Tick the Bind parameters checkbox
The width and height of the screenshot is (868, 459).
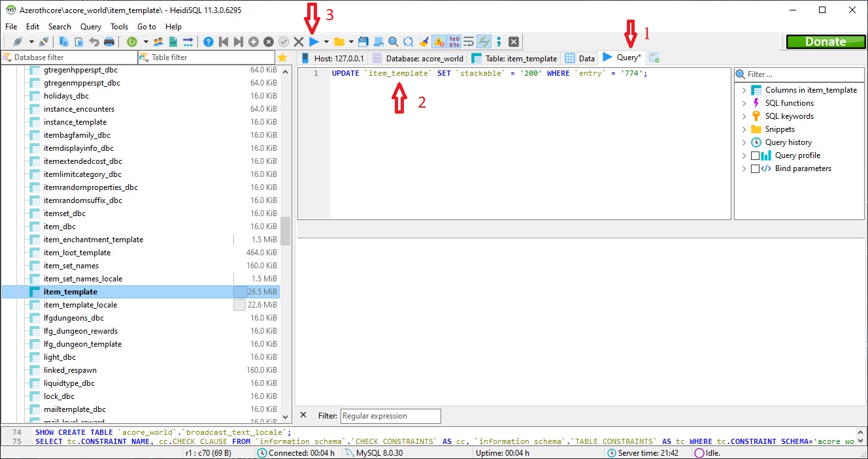click(756, 168)
